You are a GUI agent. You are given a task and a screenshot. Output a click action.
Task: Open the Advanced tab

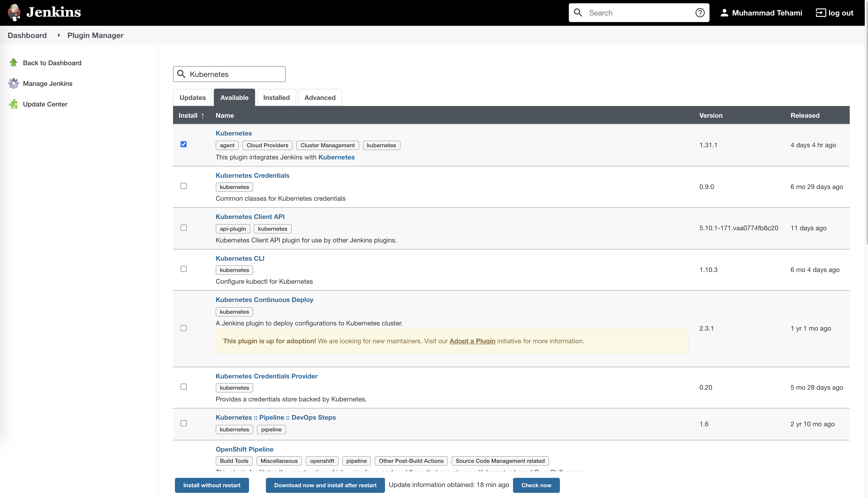[320, 98]
